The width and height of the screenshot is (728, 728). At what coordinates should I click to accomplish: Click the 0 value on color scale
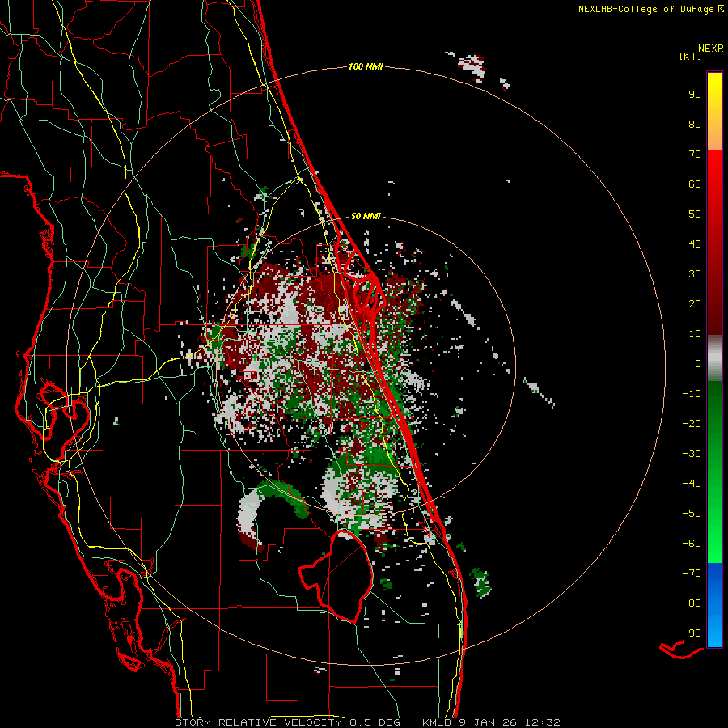point(698,364)
